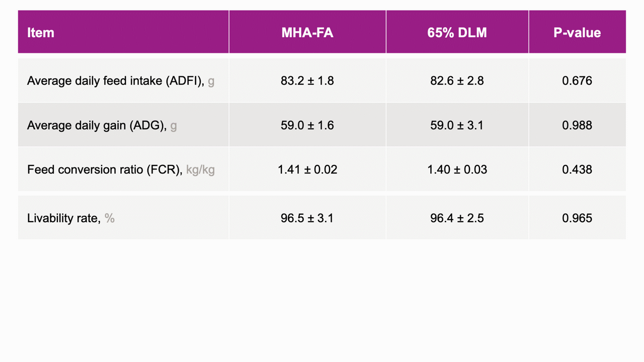Select the 1.41 ± 0.02 cell
The height and width of the screenshot is (362, 644).
click(x=307, y=169)
